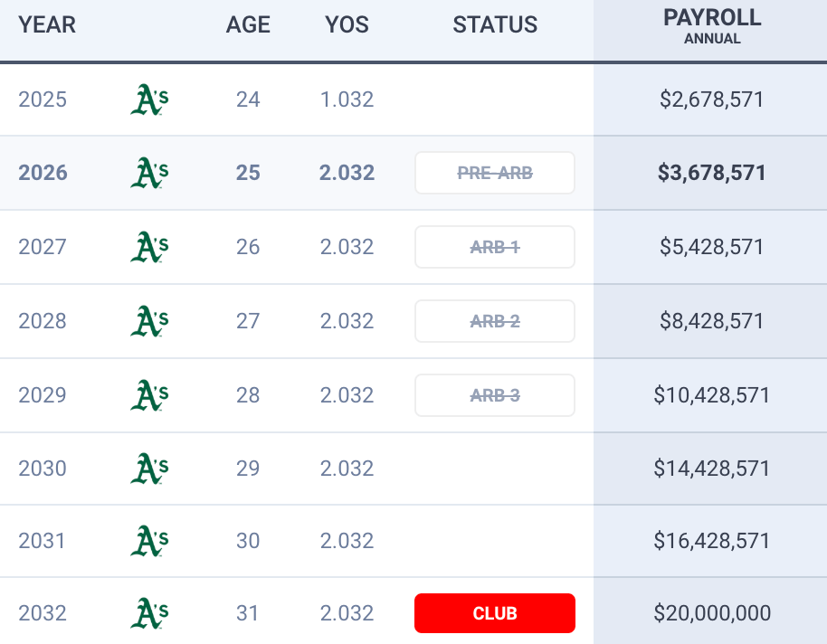Open the A's logo in 2032 row
The width and height of the screenshot is (827, 644).
(x=149, y=613)
